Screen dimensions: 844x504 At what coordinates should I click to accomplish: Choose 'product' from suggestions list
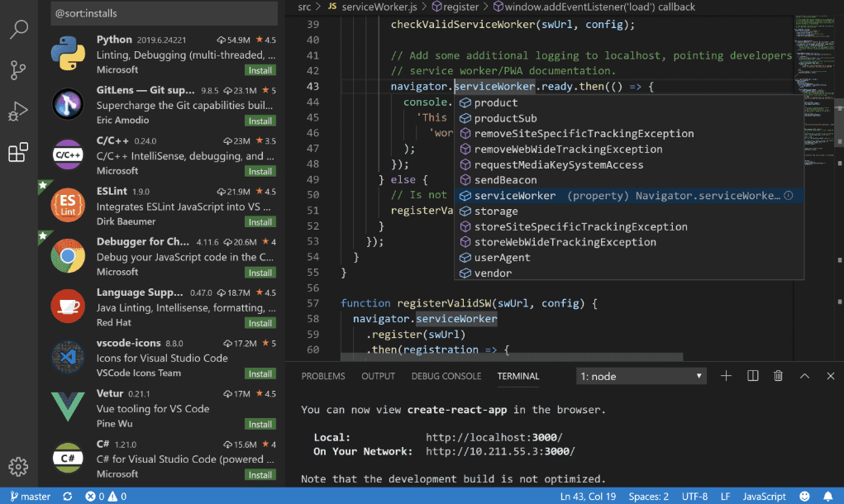coord(629,102)
